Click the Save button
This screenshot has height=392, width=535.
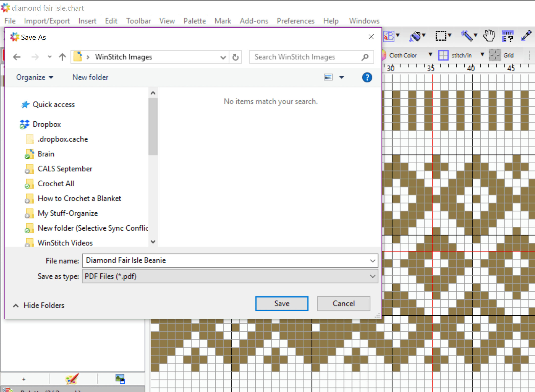pyautogui.click(x=282, y=304)
